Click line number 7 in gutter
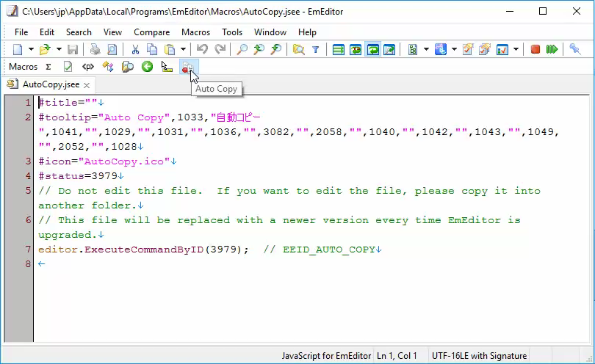Viewport: 595px width, 364px height. [28, 249]
